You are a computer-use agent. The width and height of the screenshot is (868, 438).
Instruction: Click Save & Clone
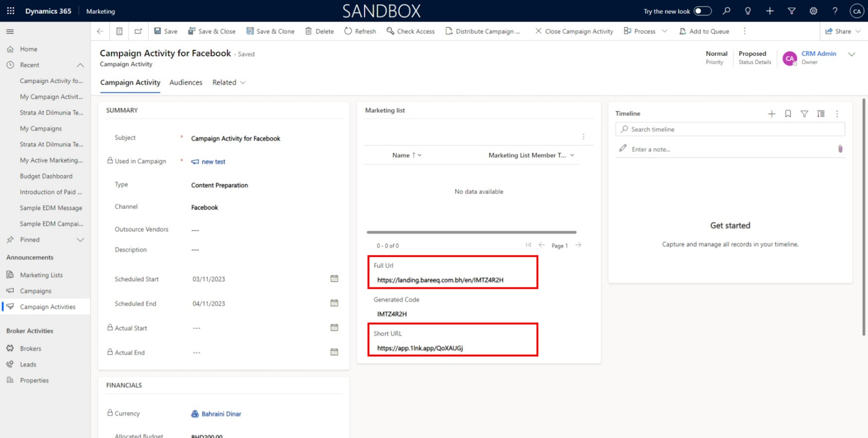(270, 31)
